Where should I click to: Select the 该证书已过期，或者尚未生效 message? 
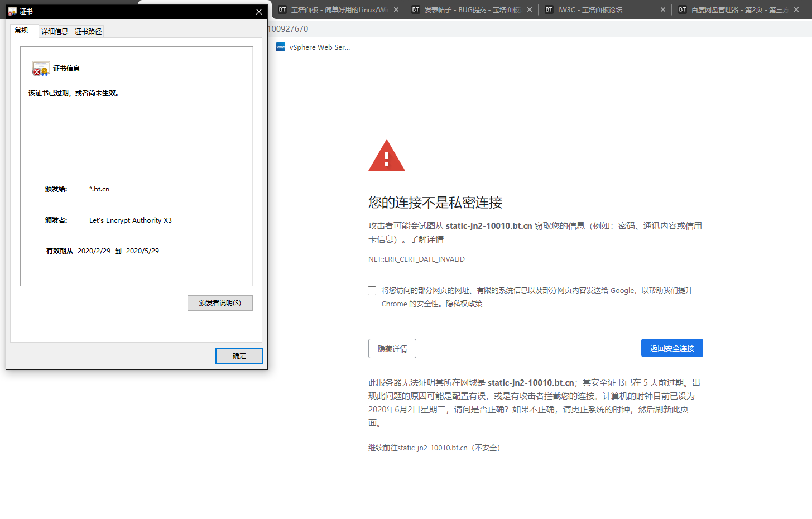tap(74, 93)
